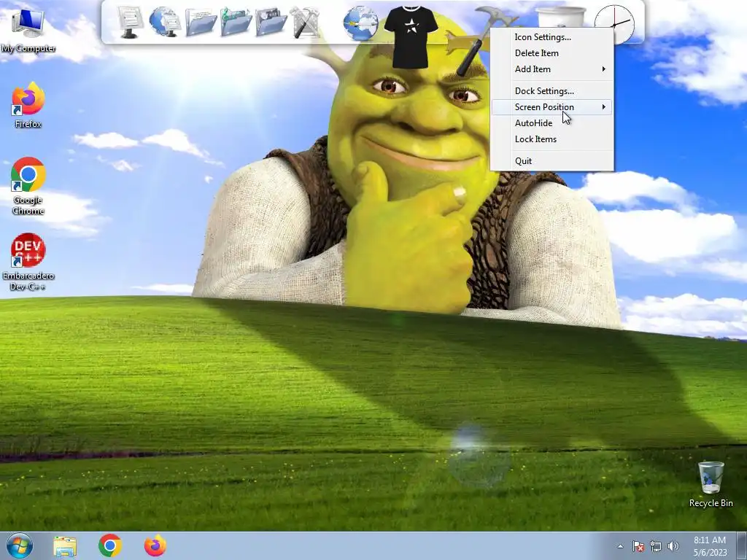Click the taskbar clock showing 8:11 AM
747x560 pixels.
[x=710, y=546]
